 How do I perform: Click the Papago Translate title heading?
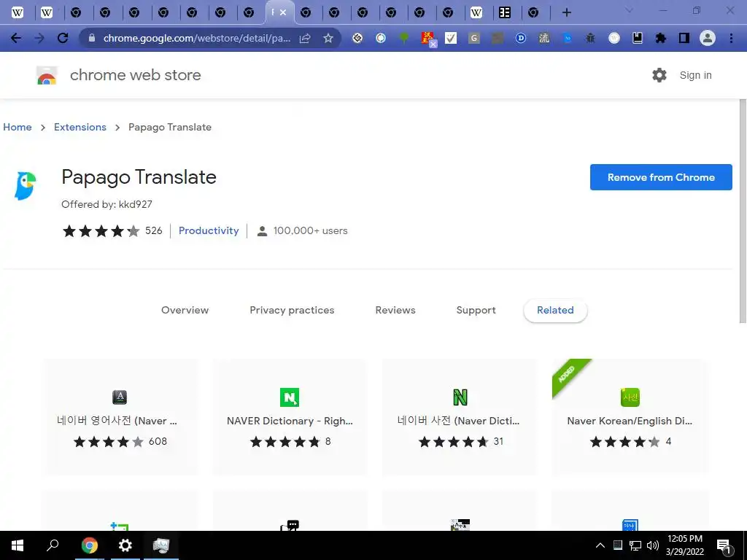(139, 177)
